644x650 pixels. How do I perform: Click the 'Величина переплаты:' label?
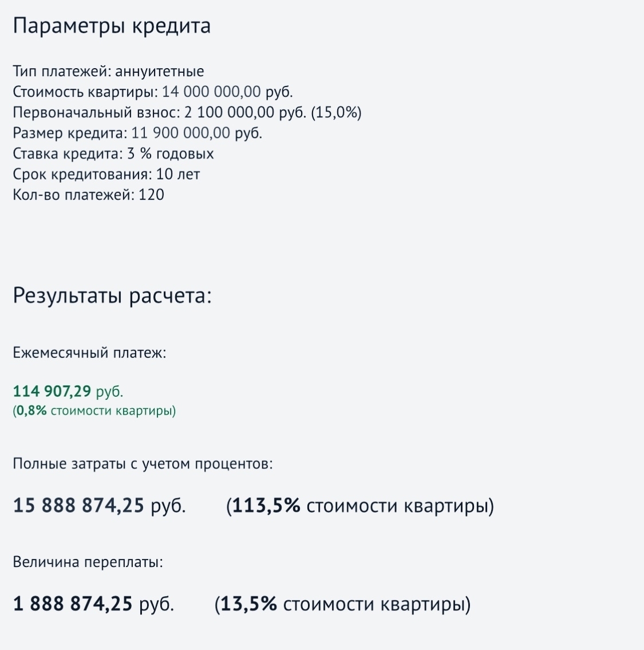(88, 562)
